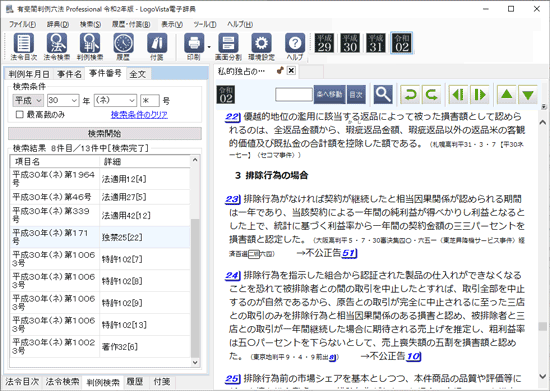This screenshot has height=391, width=550.
Task: Switch to 平成31 edition icon
Action: tap(376, 43)
